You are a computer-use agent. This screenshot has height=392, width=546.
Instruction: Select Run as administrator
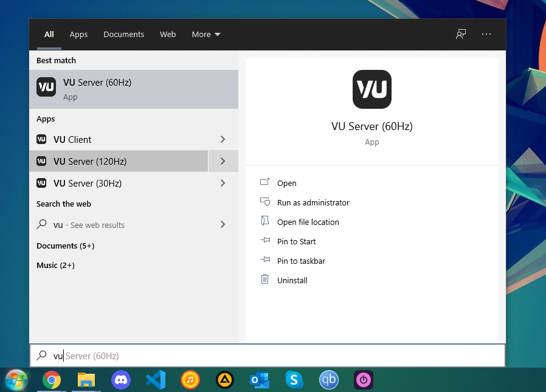pos(313,202)
